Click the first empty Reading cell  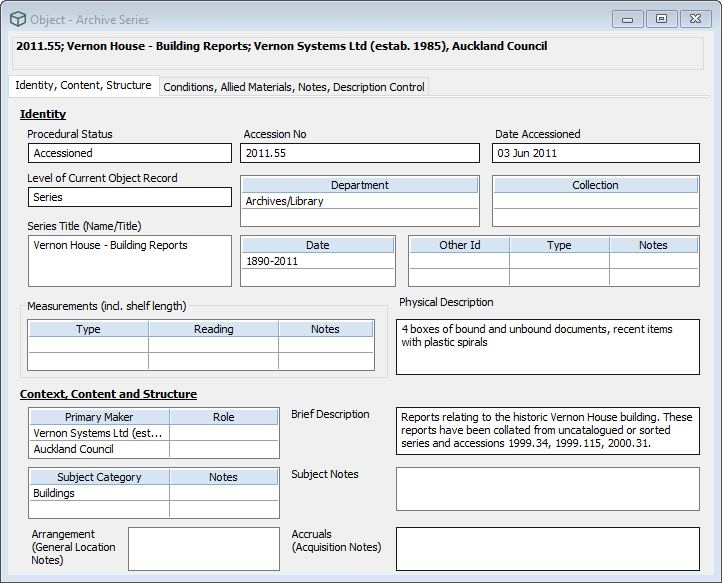(214, 345)
